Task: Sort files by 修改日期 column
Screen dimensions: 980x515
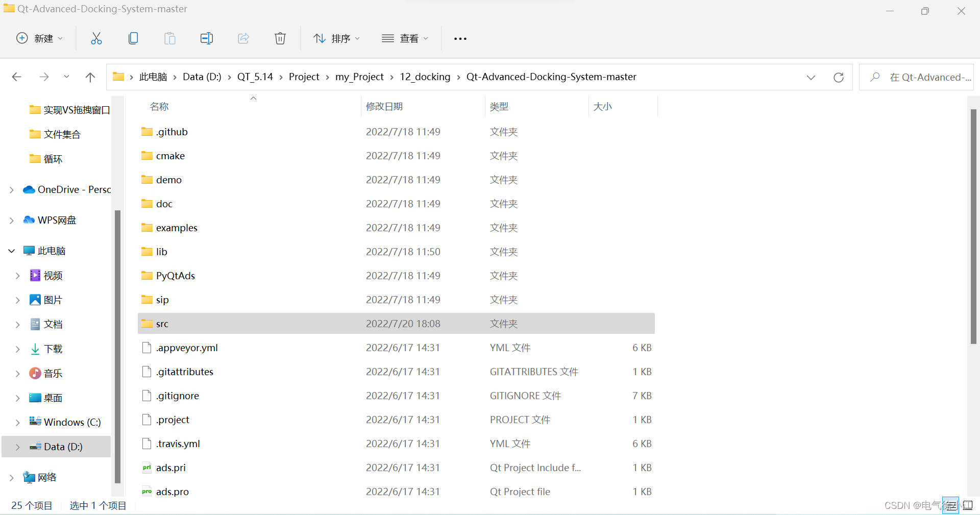Action: pos(384,106)
